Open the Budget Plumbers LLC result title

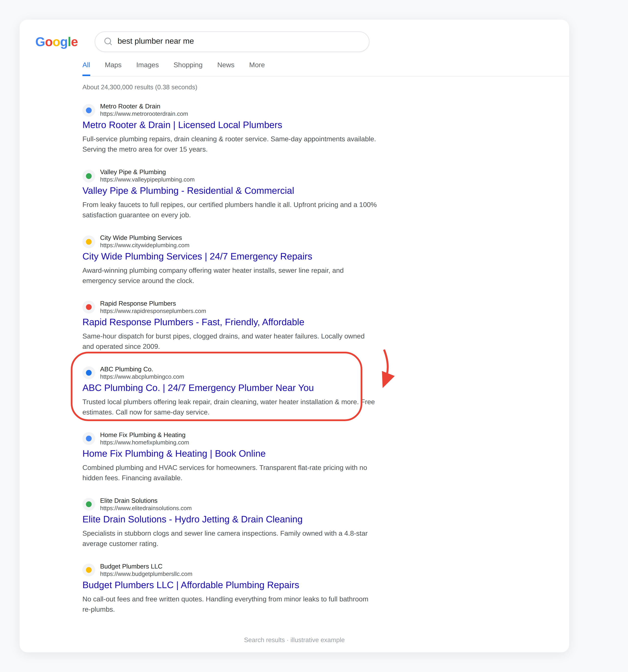click(191, 585)
